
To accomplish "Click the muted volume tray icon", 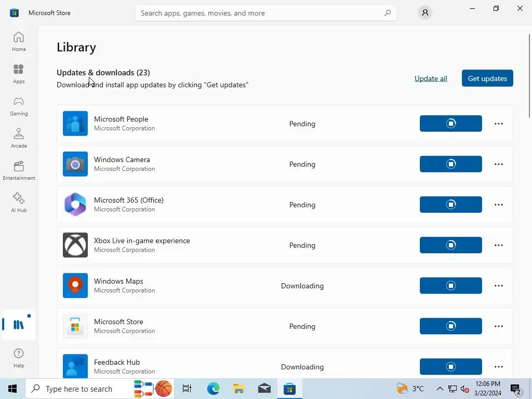I will 465,389.
